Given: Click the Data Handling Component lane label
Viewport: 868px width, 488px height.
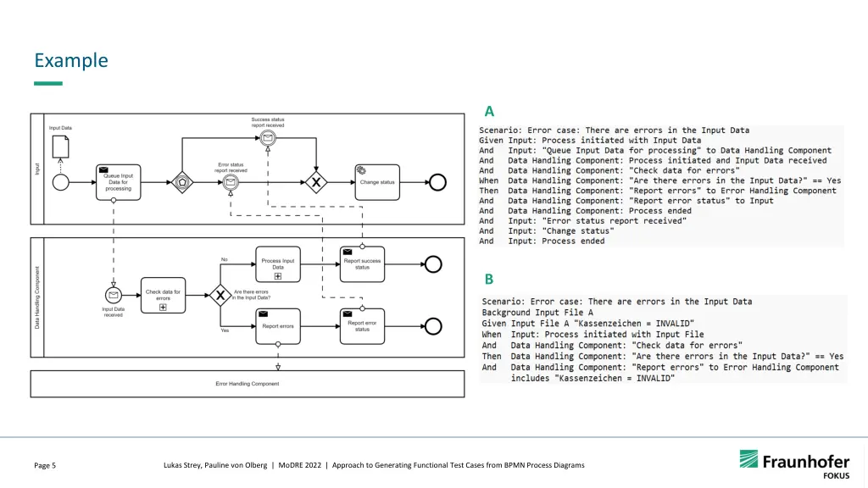Looking at the screenshot, I should pyautogui.click(x=37, y=297).
